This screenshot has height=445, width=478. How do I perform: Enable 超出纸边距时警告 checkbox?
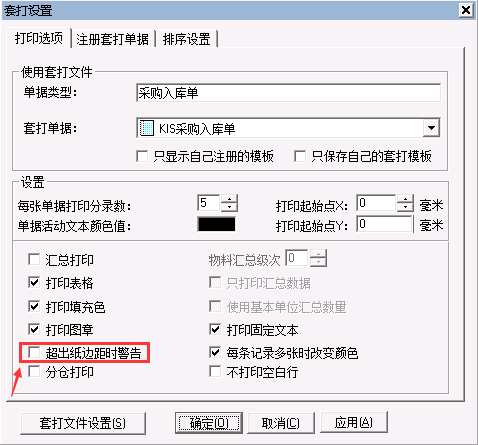(x=34, y=352)
